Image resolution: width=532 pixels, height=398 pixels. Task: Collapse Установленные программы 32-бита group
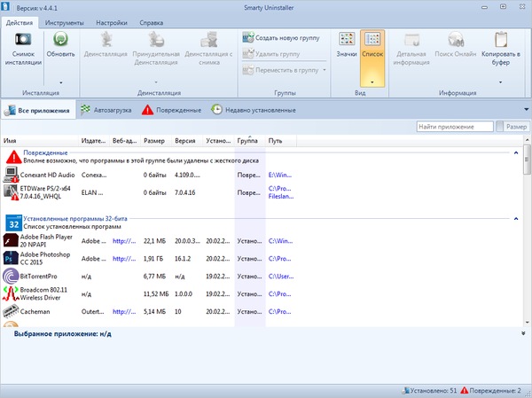coord(516,217)
